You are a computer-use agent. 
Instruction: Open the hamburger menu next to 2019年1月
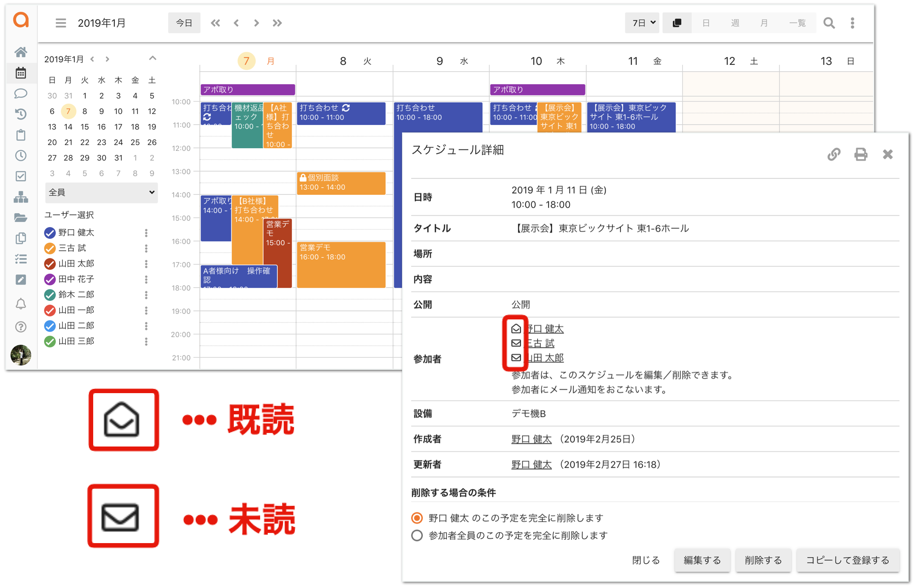click(61, 23)
